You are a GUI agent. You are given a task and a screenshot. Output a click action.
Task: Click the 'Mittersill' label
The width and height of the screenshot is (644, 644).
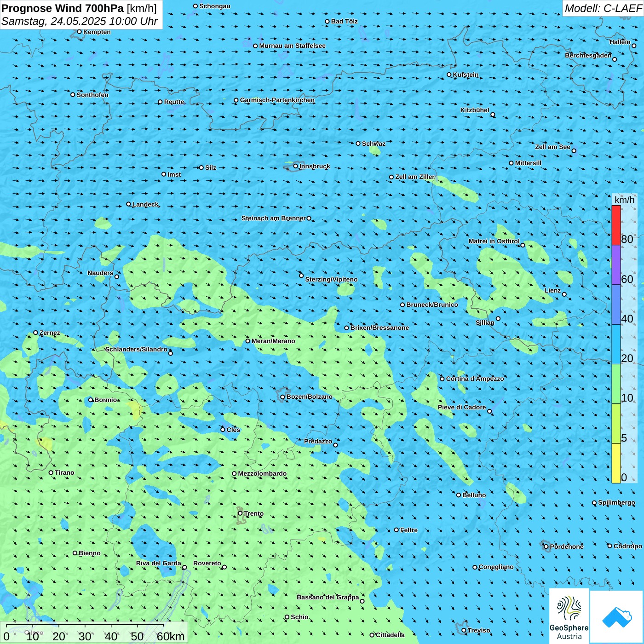click(528, 163)
